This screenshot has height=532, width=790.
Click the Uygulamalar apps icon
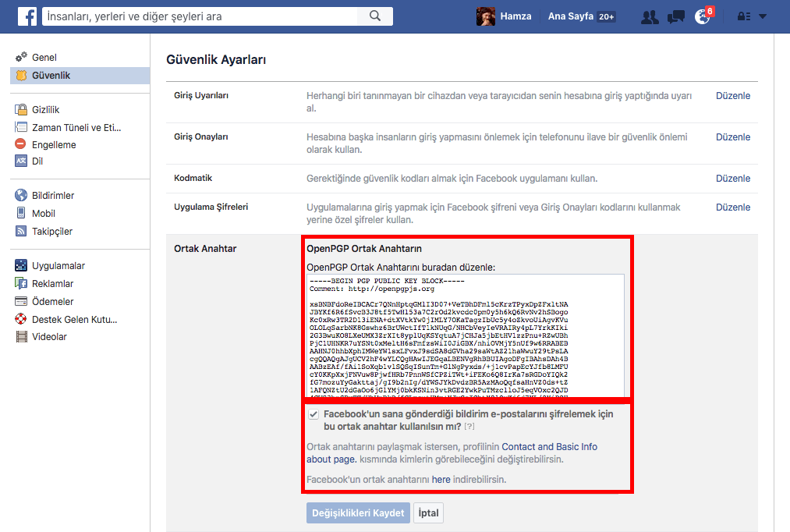(x=21, y=265)
